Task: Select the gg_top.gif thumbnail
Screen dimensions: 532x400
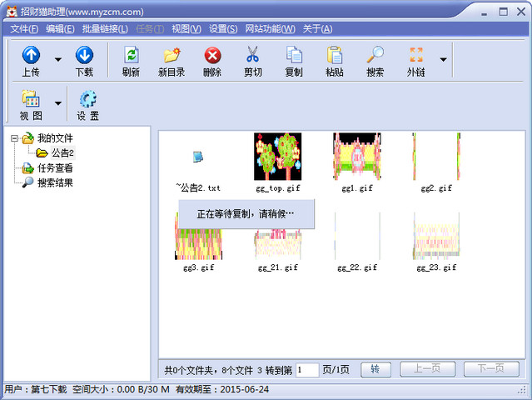Action: point(277,157)
